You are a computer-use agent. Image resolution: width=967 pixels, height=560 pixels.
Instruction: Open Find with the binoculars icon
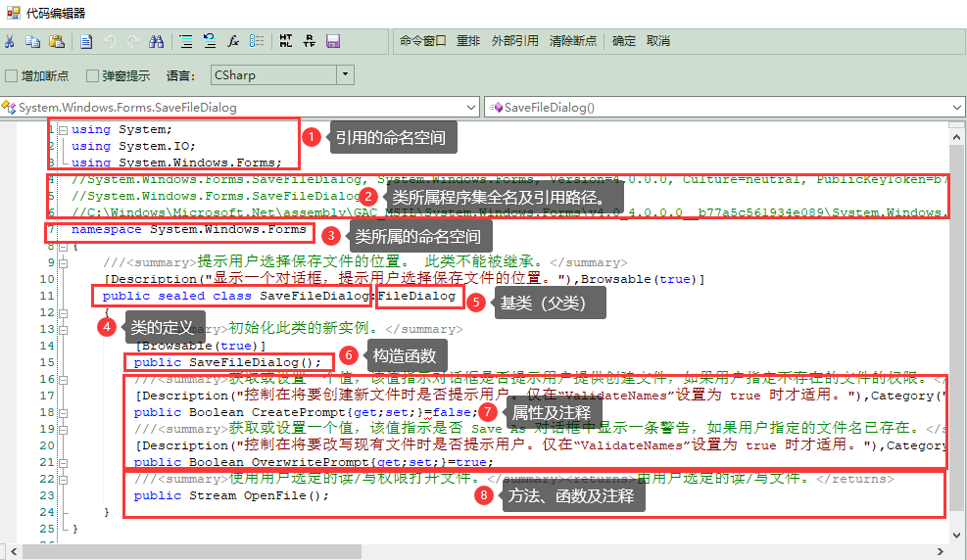pyautogui.click(x=156, y=41)
